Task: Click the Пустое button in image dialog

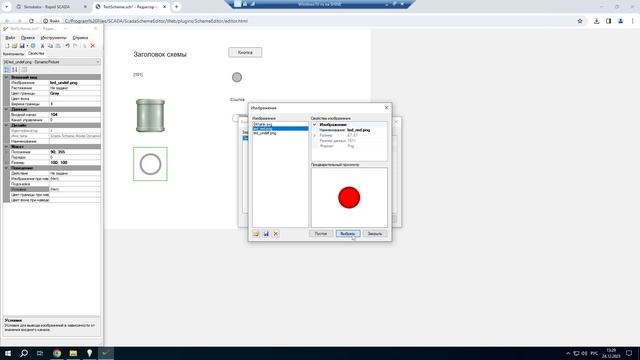Action: 321,234
